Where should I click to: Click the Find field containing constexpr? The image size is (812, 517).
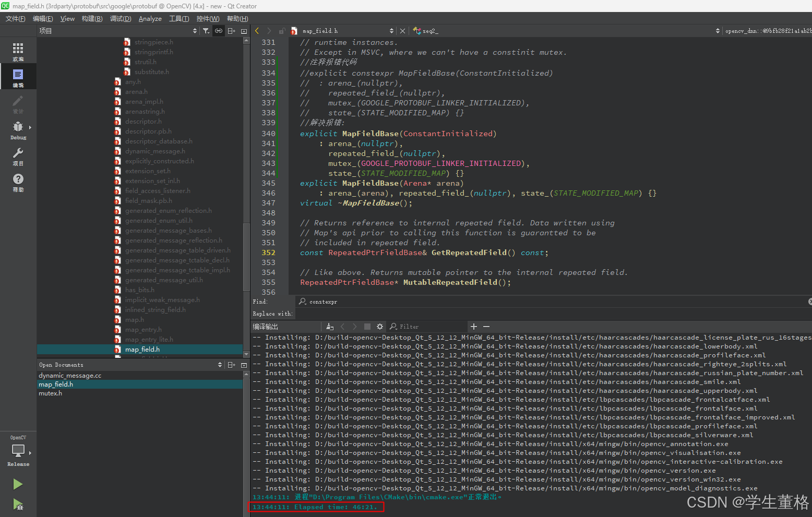[x=553, y=302]
